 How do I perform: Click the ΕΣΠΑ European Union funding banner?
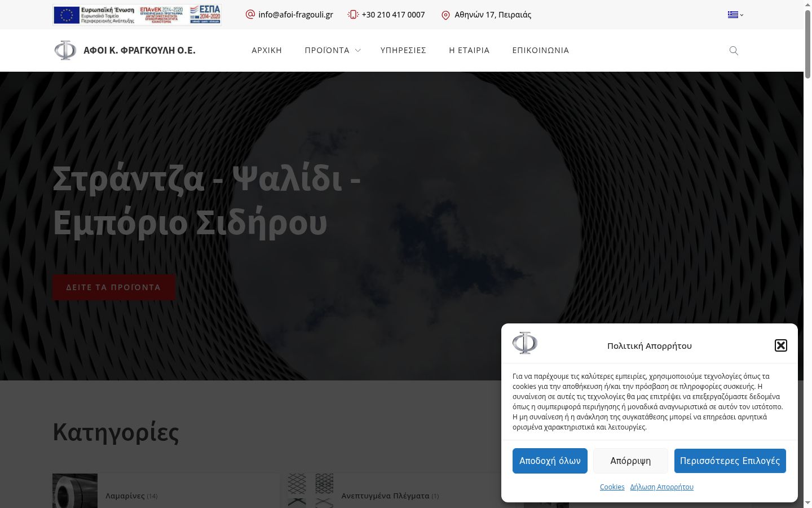tap(137, 15)
